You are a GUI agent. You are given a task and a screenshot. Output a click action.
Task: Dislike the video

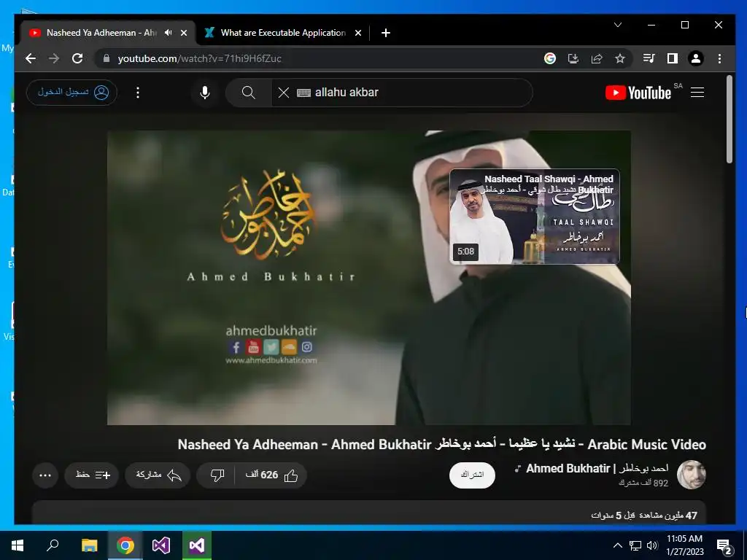click(217, 475)
